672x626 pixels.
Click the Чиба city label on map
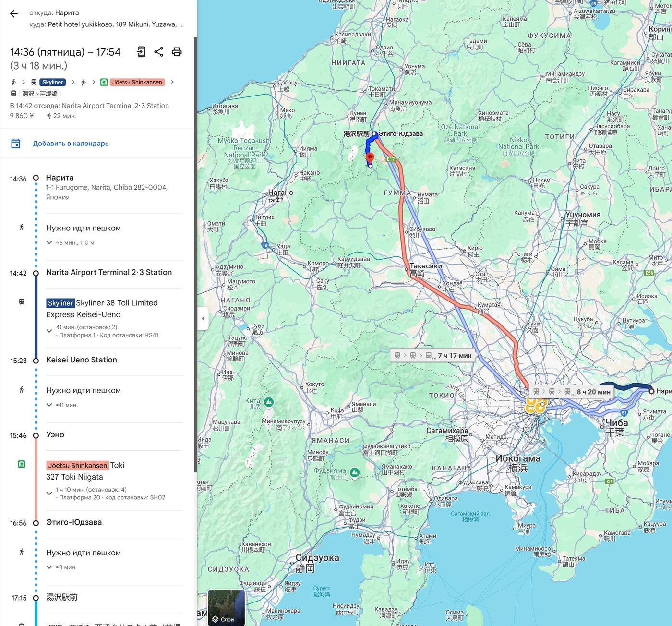coord(616,427)
